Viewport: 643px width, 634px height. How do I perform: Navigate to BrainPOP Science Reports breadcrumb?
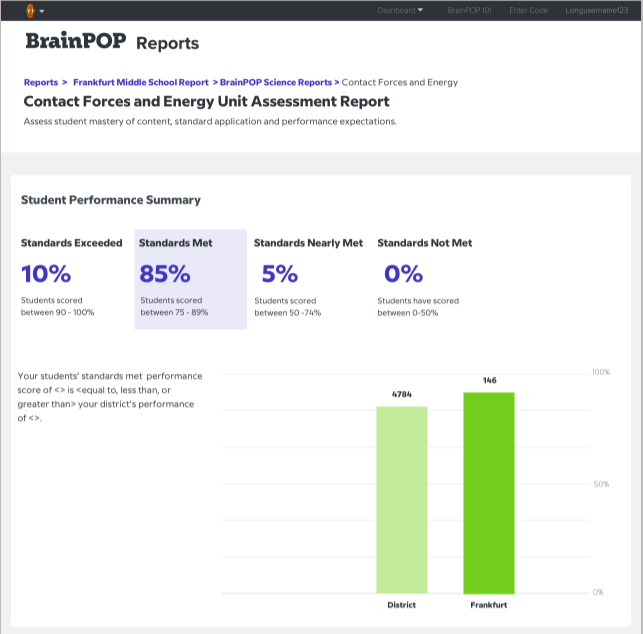click(x=275, y=82)
